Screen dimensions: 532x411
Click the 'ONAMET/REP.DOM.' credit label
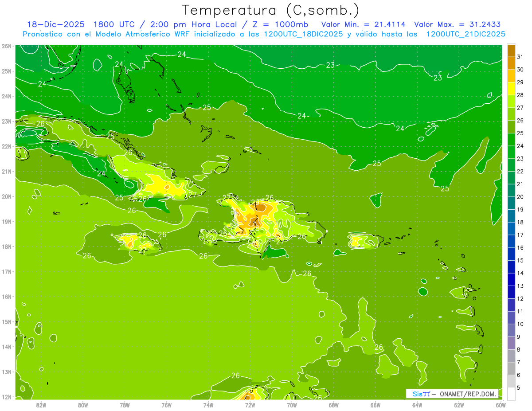[469, 394]
